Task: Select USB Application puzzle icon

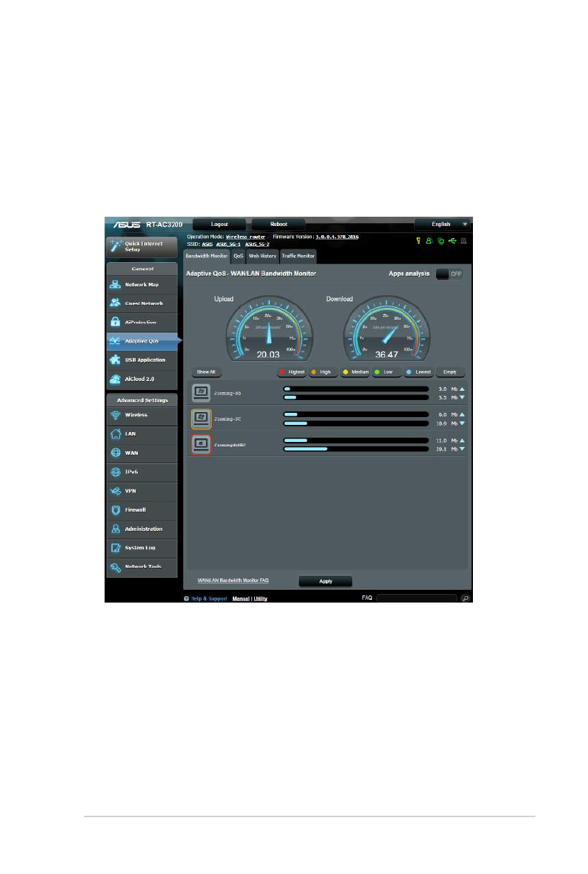Action: coord(115,360)
